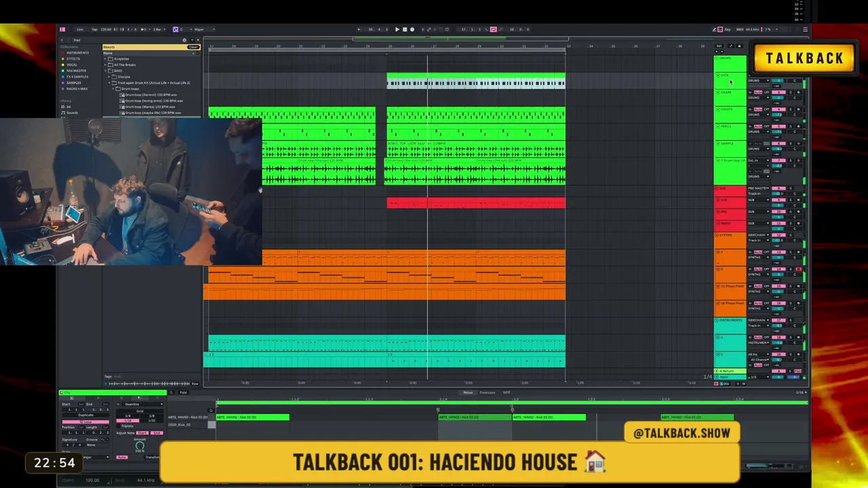Click the All library icon in the browser
Image resolution: width=868 pixels, height=488 pixels.
pos(63,106)
